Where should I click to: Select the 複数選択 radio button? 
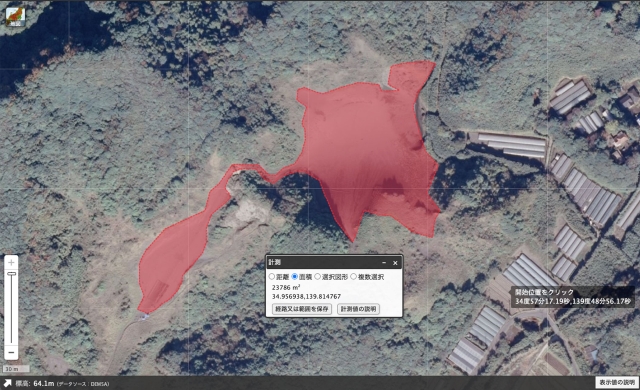point(353,277)
